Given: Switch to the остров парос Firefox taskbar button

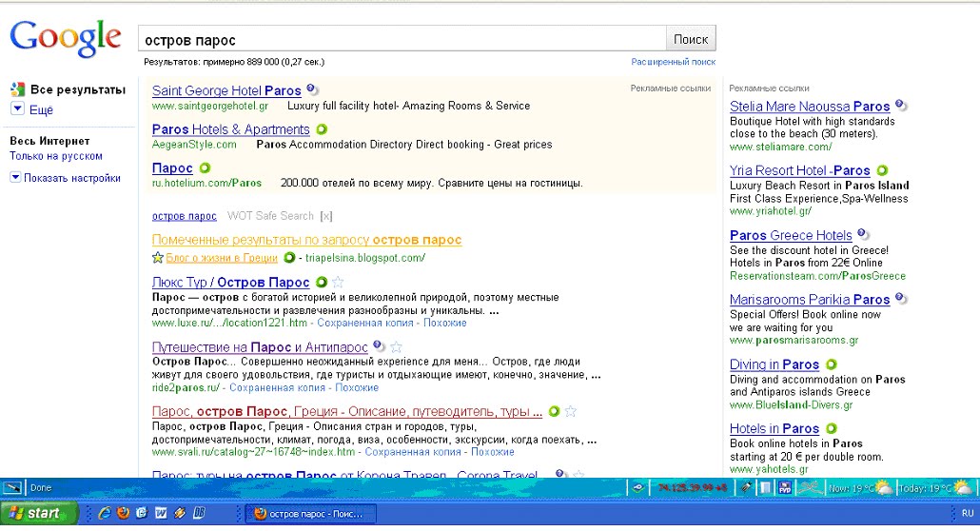Looking at the screenshot, I should [x=310, y=514].
